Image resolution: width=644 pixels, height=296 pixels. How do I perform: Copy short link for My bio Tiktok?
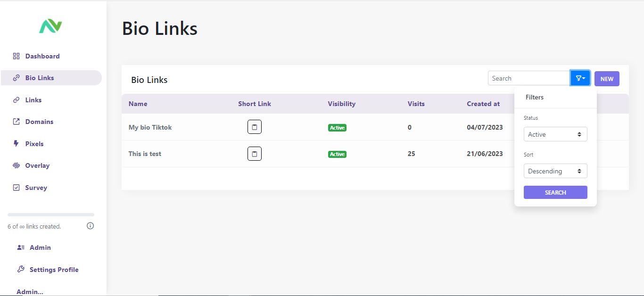255,127
